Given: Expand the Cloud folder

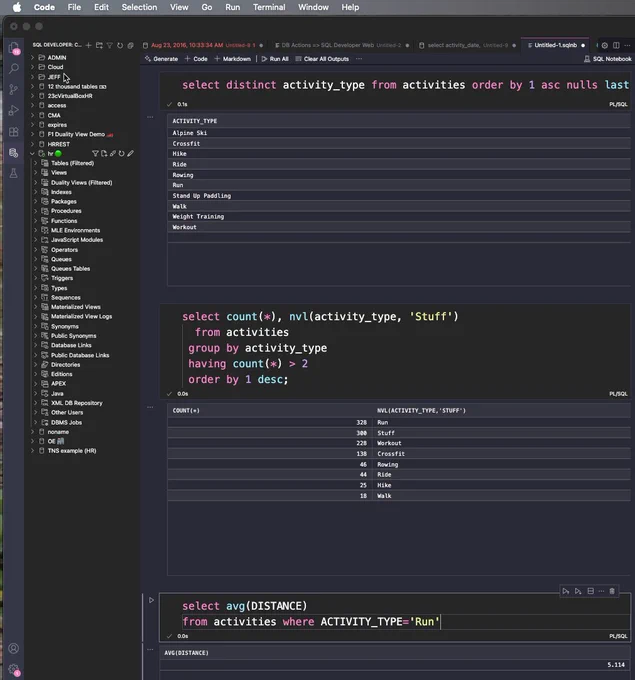Looking at the screenshot, I should 33,67.
